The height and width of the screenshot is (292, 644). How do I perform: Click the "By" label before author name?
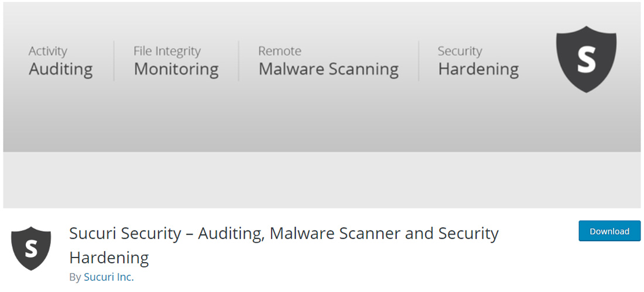point(75,277)
